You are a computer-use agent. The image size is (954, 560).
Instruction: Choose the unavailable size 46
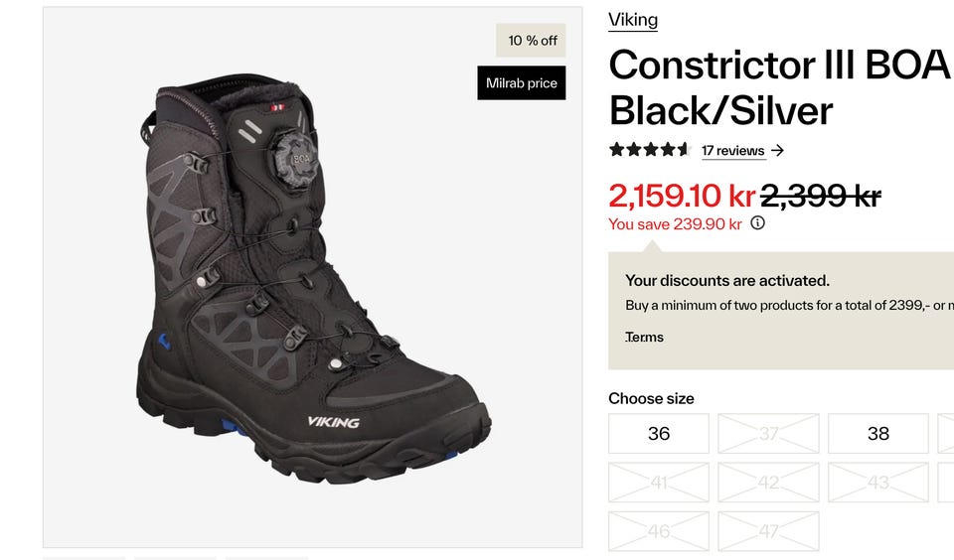659,531
